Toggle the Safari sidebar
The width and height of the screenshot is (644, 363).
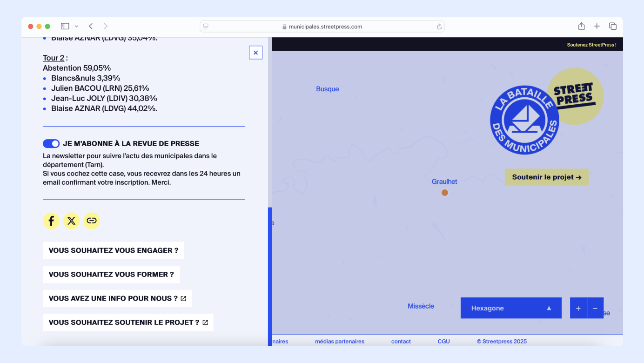pyautogui.click(x=65, y=27)
